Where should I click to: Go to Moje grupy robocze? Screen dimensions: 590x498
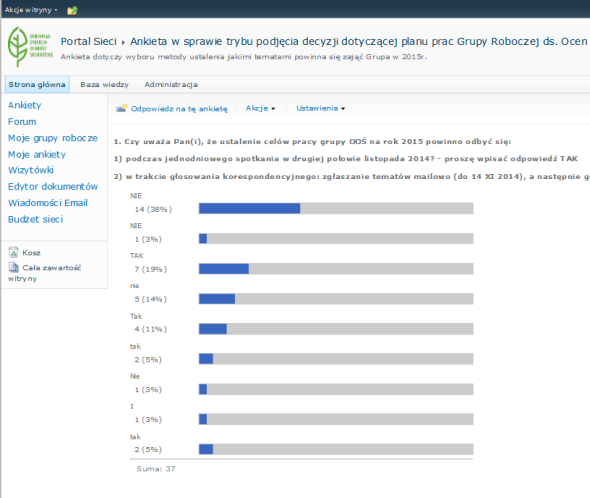[53, 138]
